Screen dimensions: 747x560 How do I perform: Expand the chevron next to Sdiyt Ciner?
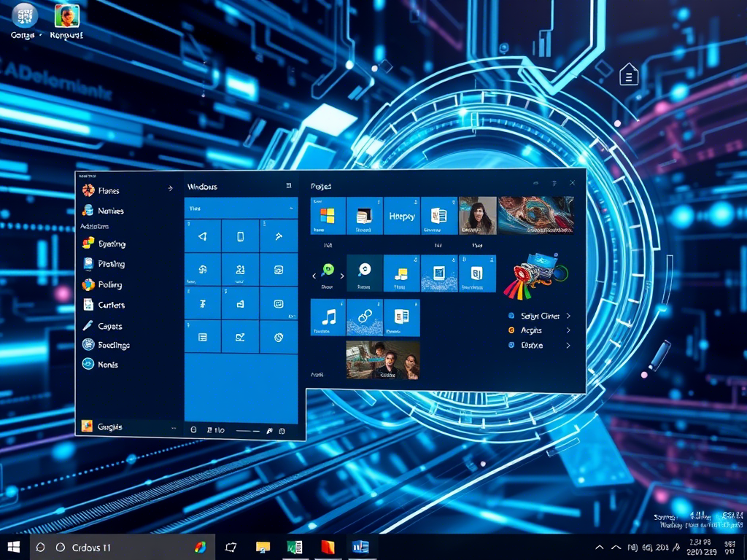(x=568, y=316)
